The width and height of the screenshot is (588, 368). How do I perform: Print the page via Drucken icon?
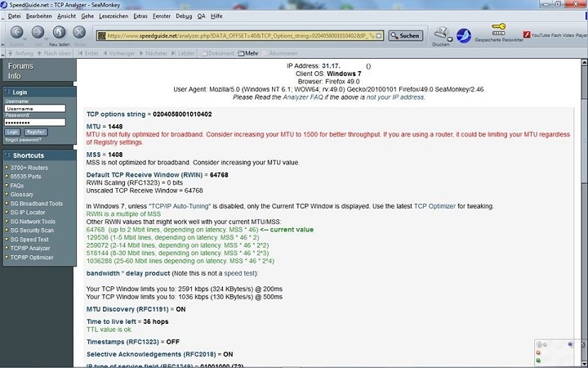click(x=441, y=33)
